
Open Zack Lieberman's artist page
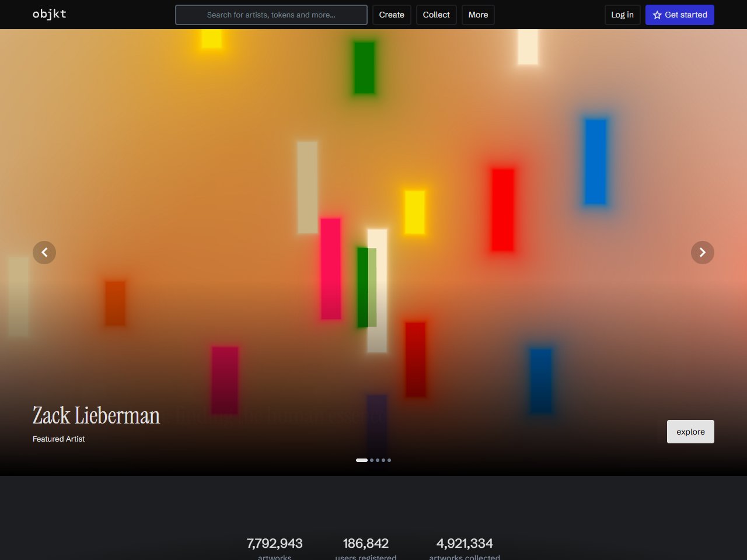[x=96, y=415]
